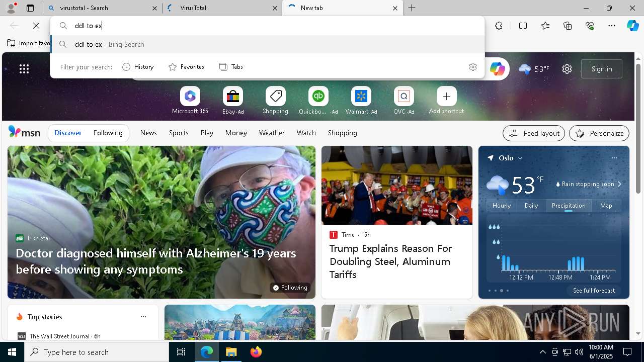644x362 pixels.
Task: Open Settings and more ellipsis
Action: pos(612,26)
